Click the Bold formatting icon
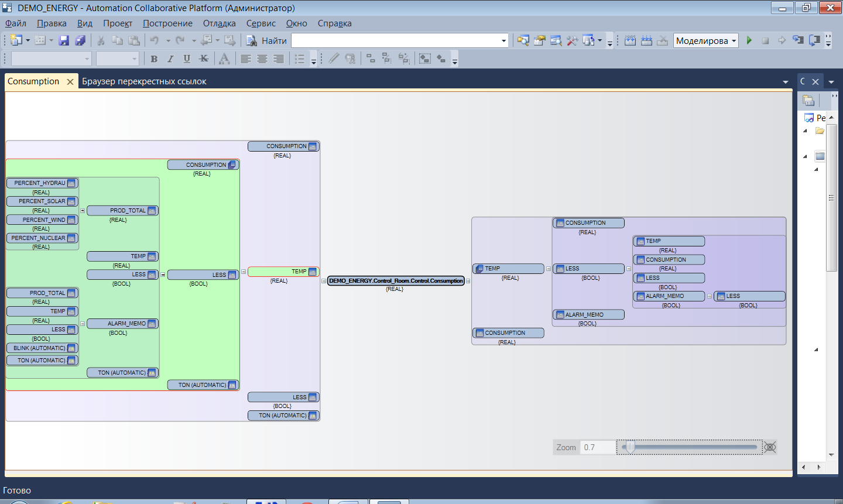Image resolution: width=843 pixels, height=504 pixels. coord(154,59)
